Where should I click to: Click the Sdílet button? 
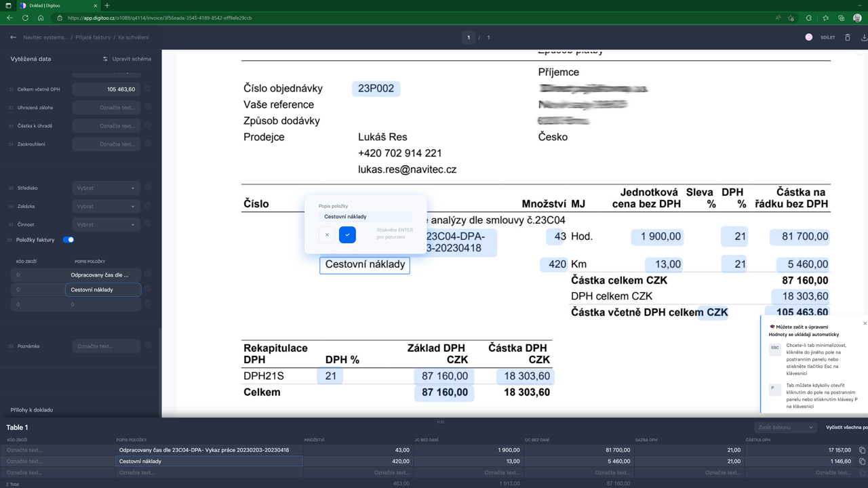827,37
